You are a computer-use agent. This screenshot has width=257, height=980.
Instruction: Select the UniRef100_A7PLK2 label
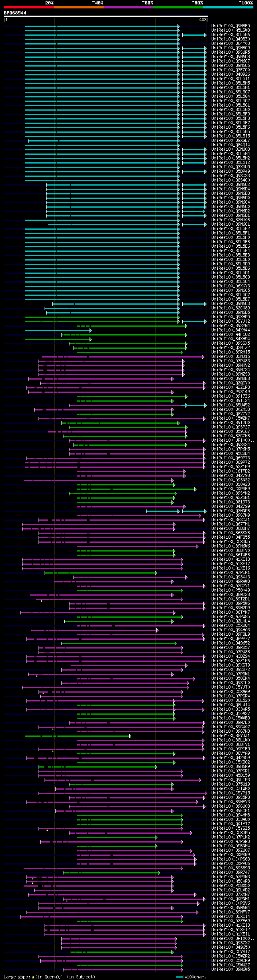tap(230, 837)
